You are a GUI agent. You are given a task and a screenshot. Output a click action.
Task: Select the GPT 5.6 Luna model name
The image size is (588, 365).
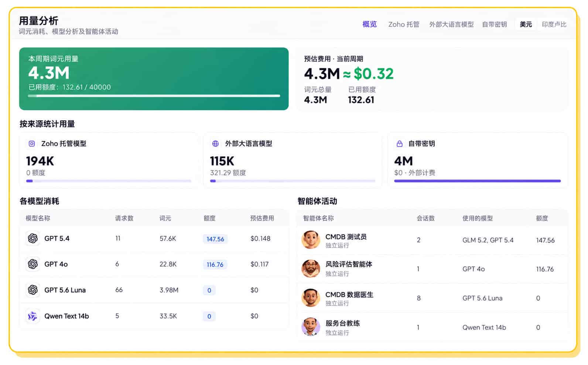tap(65, 290)
